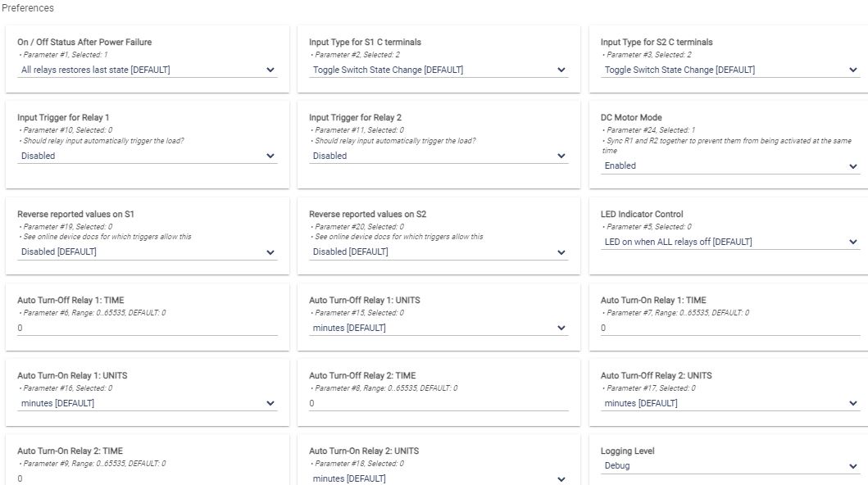
Task: Select the Auto Turn-Off Relay 2 TIME input
Action: [439, 404]
